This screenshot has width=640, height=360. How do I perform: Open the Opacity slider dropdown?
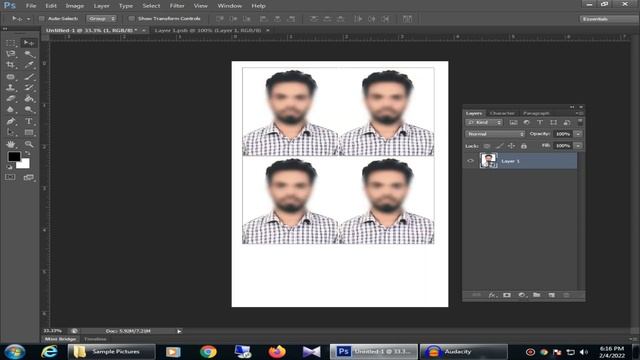click(578, 134)
